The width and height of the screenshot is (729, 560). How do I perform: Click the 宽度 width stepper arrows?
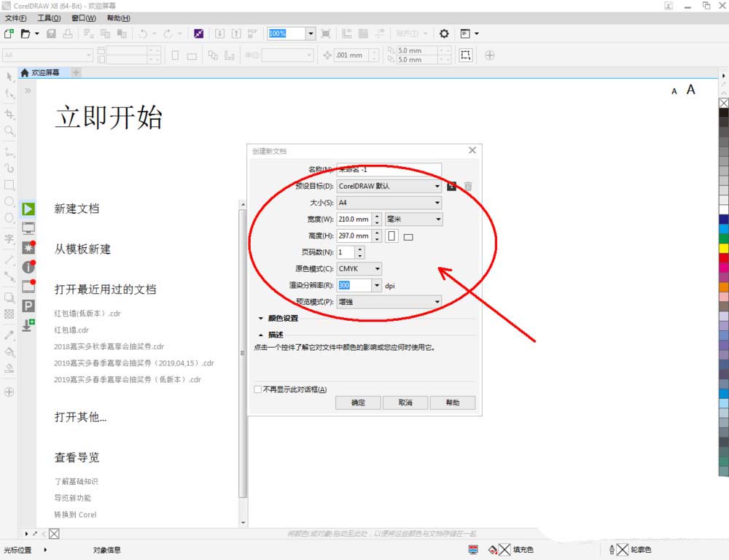377,219
